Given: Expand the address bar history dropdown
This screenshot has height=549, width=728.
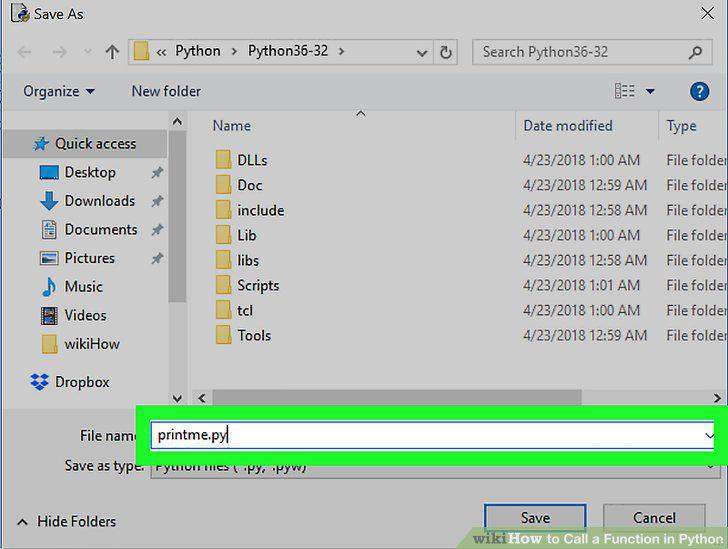Looking at the screenshot, I should coord(422,52).
